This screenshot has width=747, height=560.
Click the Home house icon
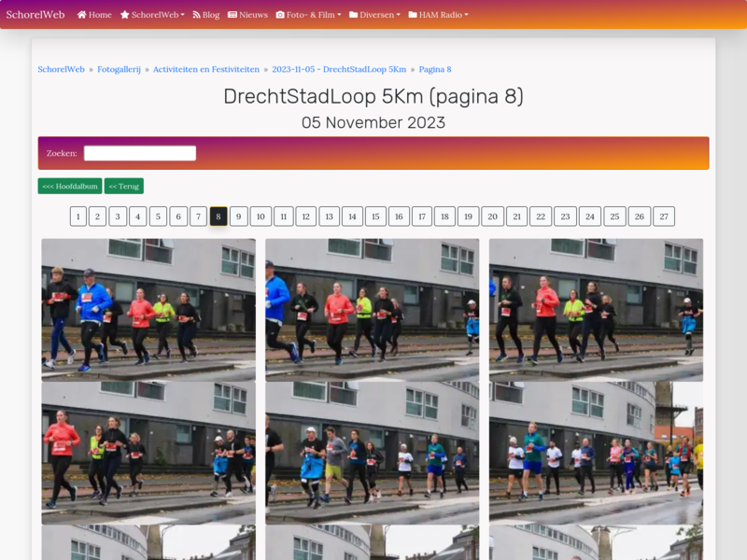click(82, 15)
